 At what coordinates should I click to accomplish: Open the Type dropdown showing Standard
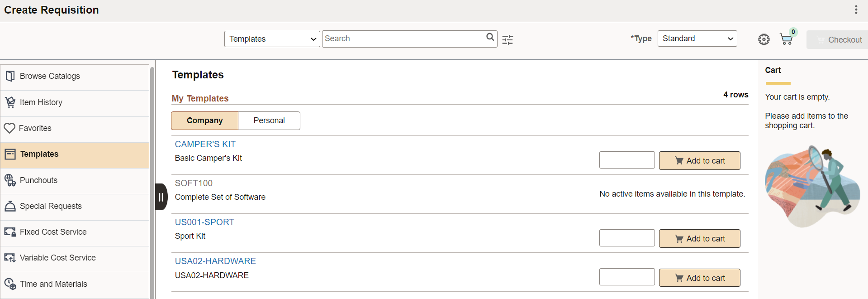tap(697, 39)
